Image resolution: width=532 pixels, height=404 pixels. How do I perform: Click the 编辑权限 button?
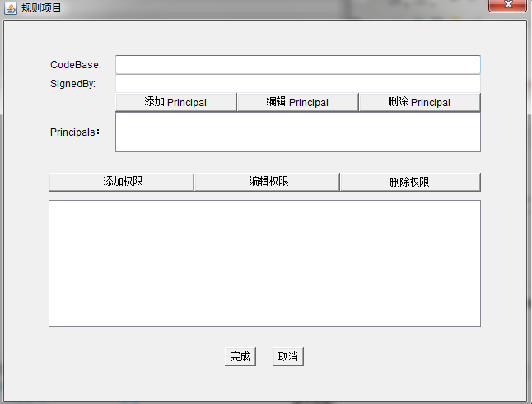[267, 182]
